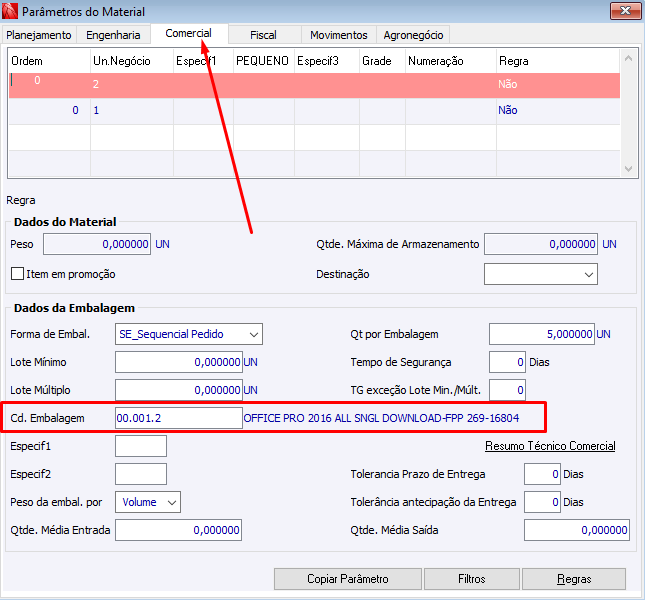
Task: Select the grid row with Un.Negócio 1
Action: click(x=314, y=111)
